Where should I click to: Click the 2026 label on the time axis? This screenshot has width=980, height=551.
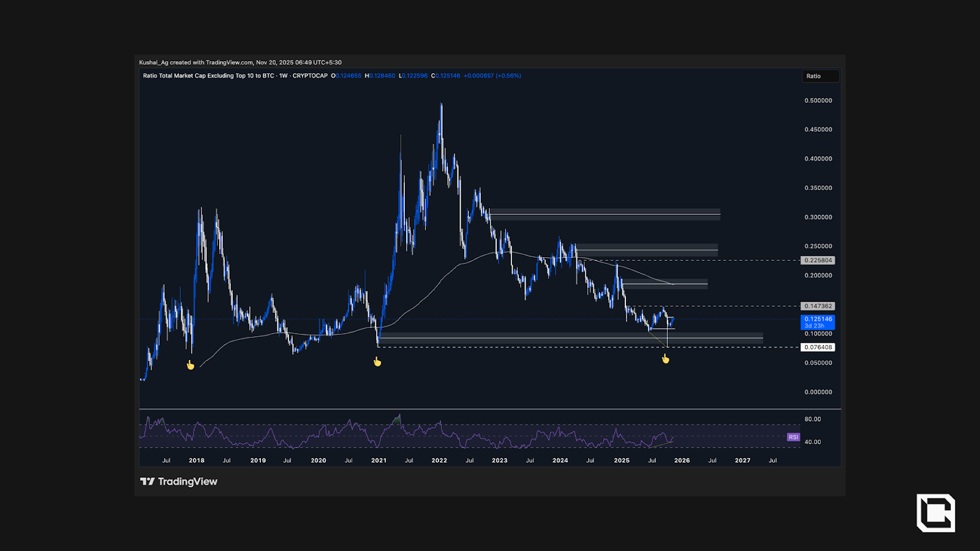pos(682,460)
